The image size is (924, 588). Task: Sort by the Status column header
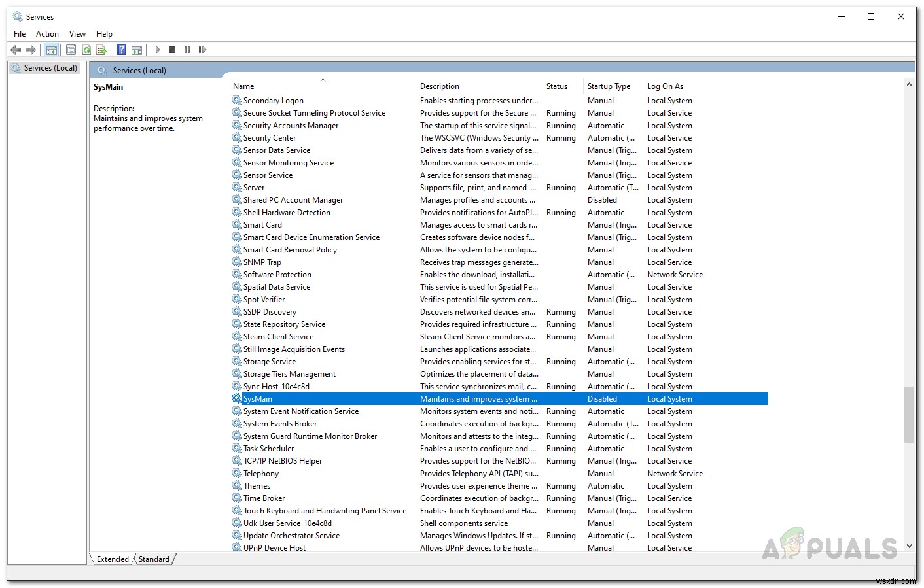tap(563, 86)
